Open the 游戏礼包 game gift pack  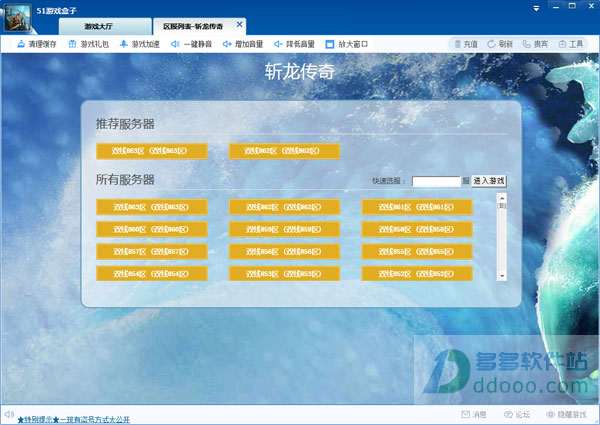(88, 44)
